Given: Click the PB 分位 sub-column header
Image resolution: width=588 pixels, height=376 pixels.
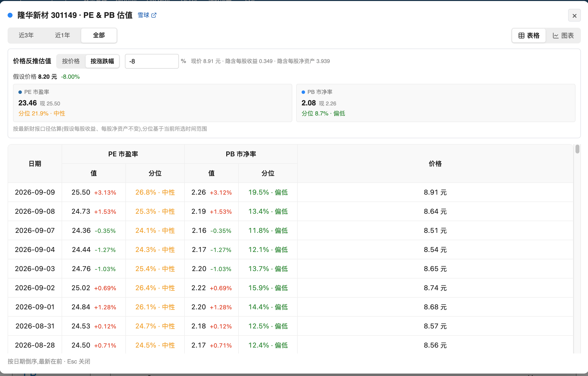Looking at the screenshot, I should click(268, 173).
